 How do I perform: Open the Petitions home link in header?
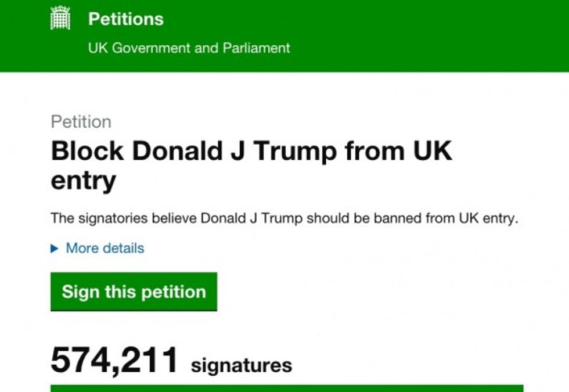click(x=125, y=19)
